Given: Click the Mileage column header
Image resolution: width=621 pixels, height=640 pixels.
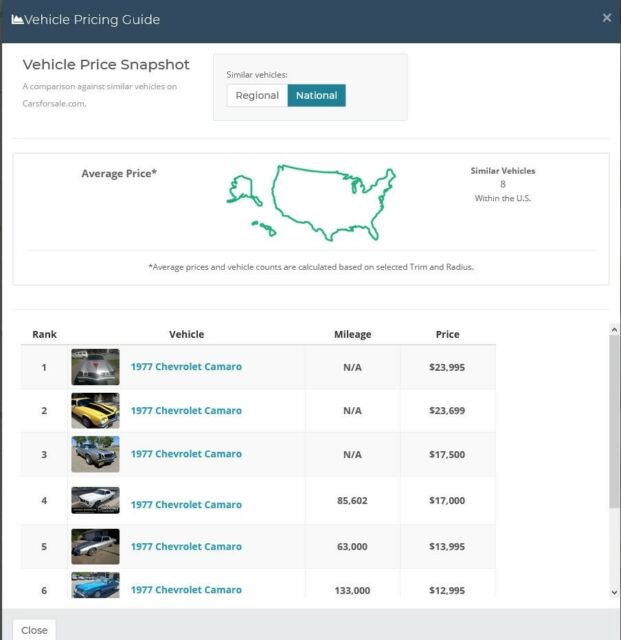Looking at the screenshot, I should point(353,334).
